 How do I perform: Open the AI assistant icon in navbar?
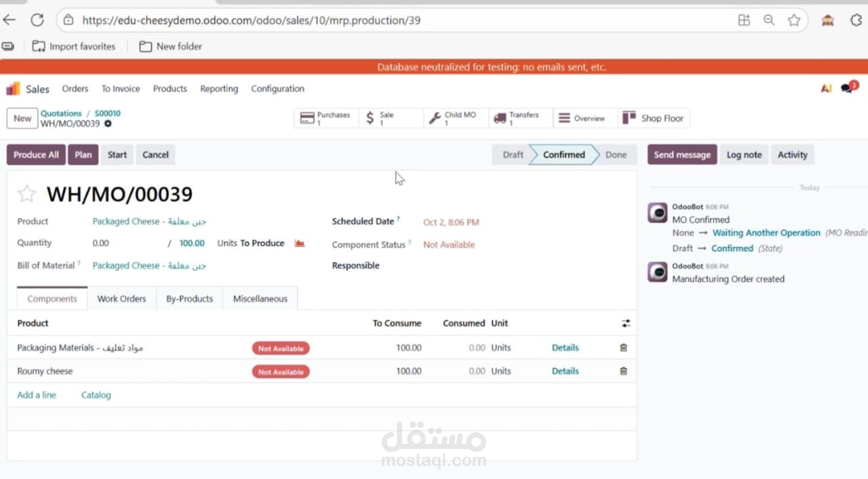(x=826, y=88)
